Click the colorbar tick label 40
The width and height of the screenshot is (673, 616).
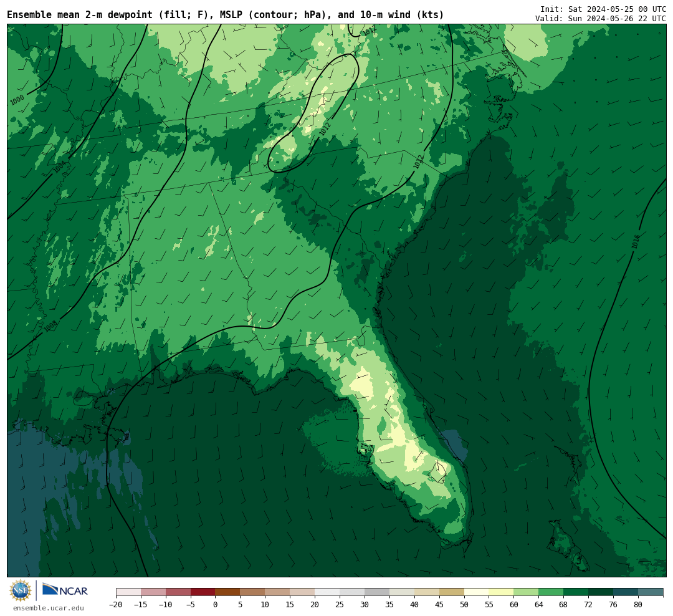(414, 605)
